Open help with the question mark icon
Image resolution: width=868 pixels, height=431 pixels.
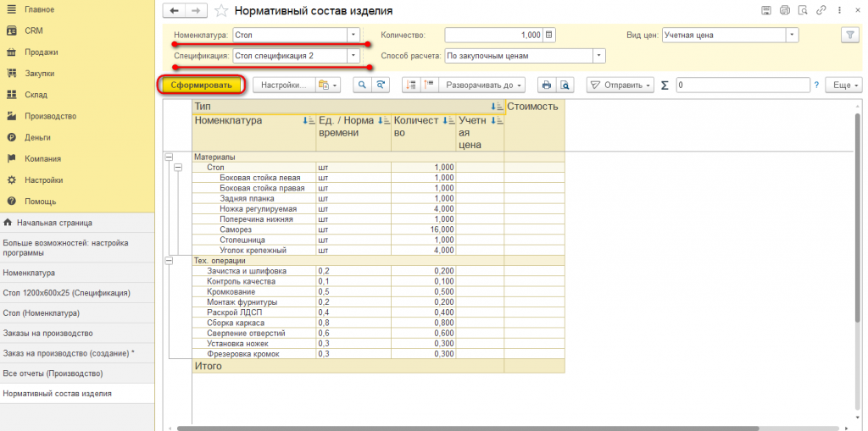point(816,86)
